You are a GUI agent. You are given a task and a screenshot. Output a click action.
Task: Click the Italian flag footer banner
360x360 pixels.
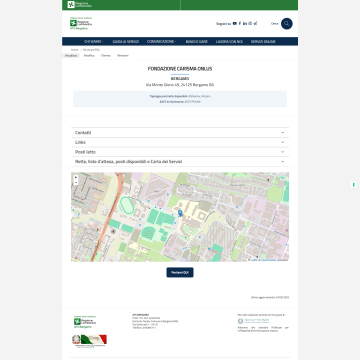click(x=89, y=341)
